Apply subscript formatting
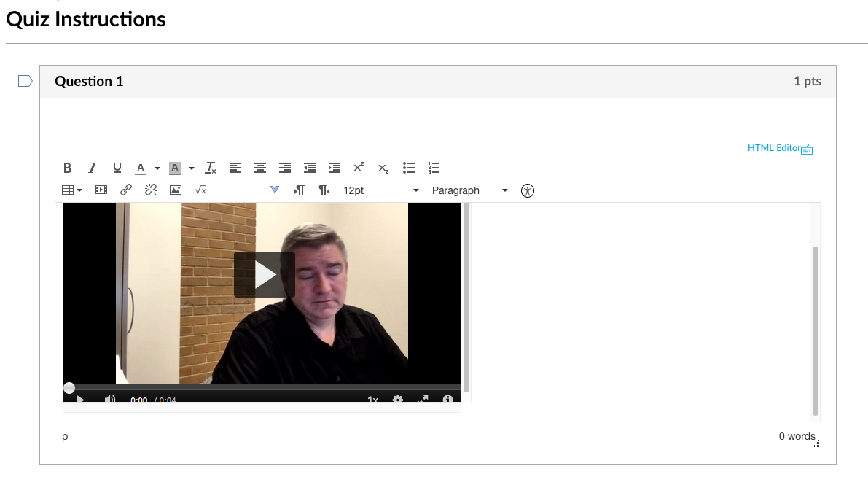The image size is (868, 493). 383,168
